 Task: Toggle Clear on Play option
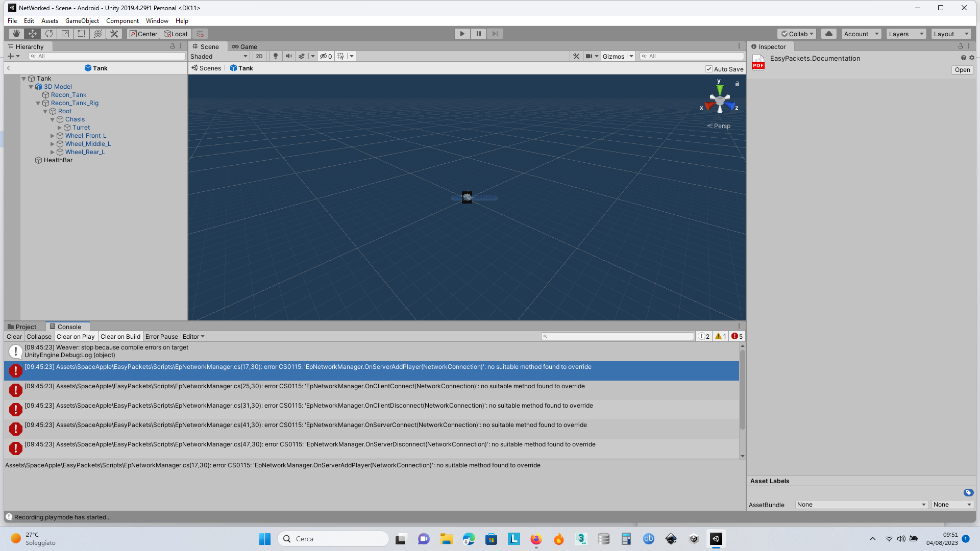pos(76,336)
